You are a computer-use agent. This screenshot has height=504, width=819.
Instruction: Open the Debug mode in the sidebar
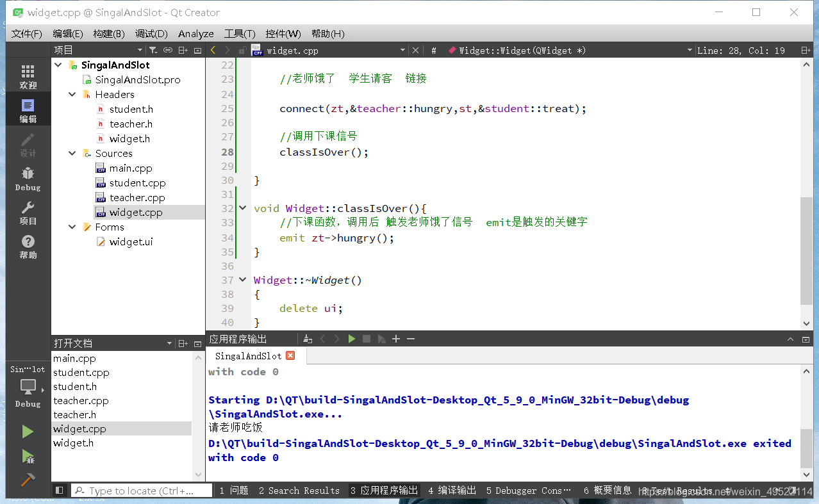pos(28,179)
